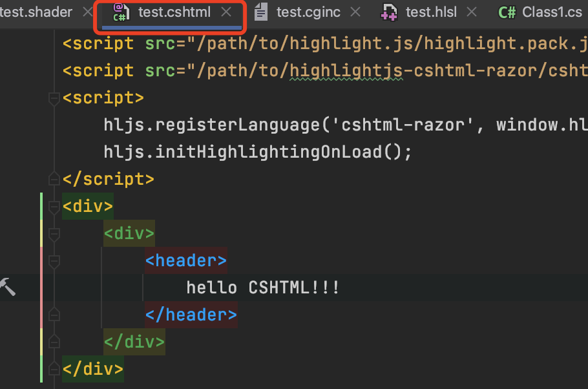Click the file type icon on test.cginc tab
588x389 pixels.
[x=262, y=11]
